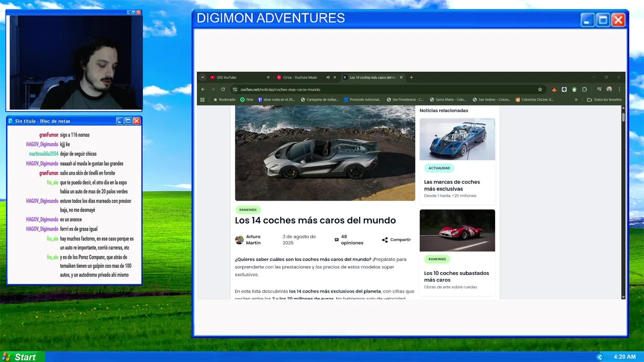Click the browser back arrow

pos(203,89)
